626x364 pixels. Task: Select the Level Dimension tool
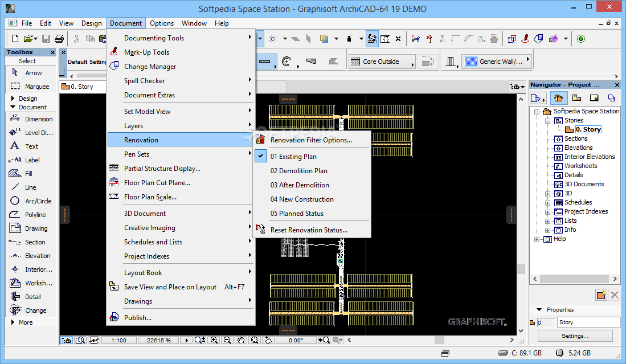coord(31,133)
